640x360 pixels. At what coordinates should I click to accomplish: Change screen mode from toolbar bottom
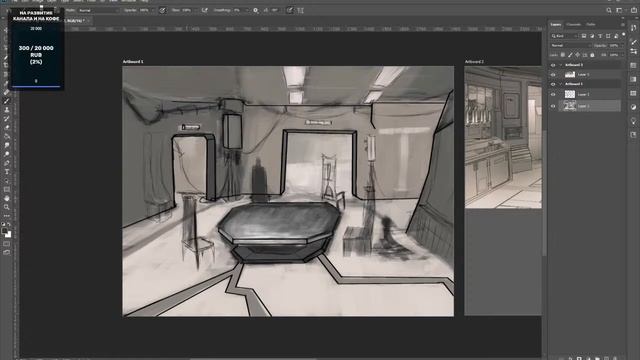(7, 253)
